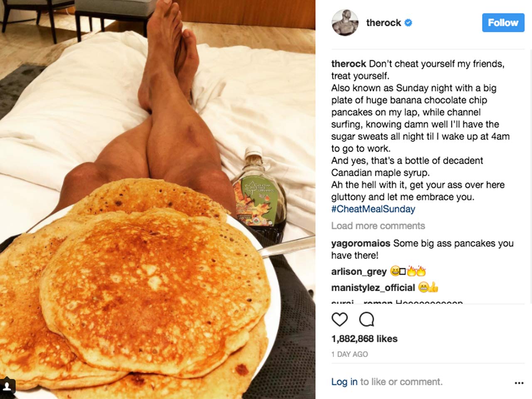
Task: Click the blue Follow button
Action: click(x=503, y=22)
